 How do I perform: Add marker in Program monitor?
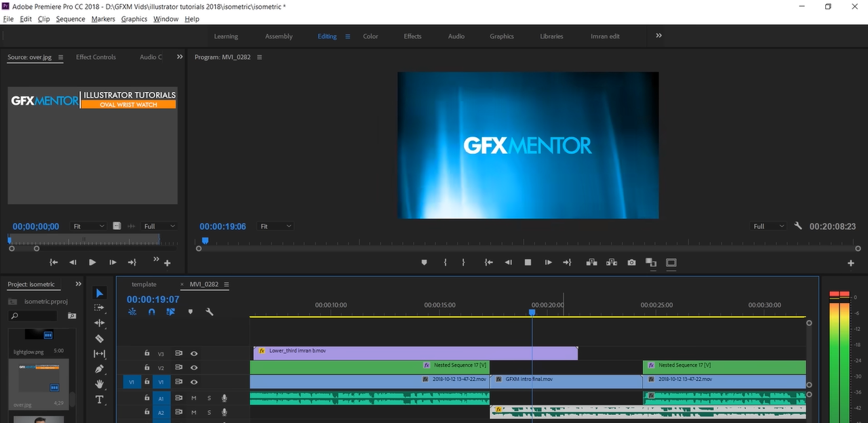point(425,262)
